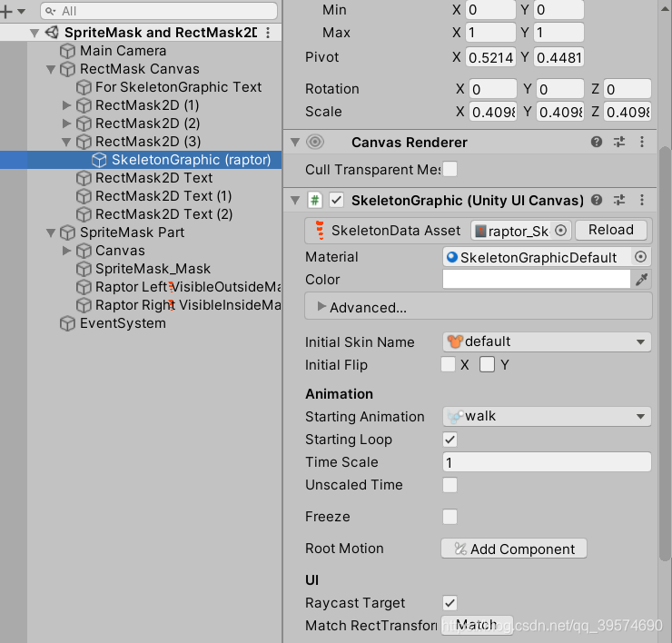This screenshot has width=672, height=643.
Task: Select RectMask2D Text (1) object
Action: [163, 196]
